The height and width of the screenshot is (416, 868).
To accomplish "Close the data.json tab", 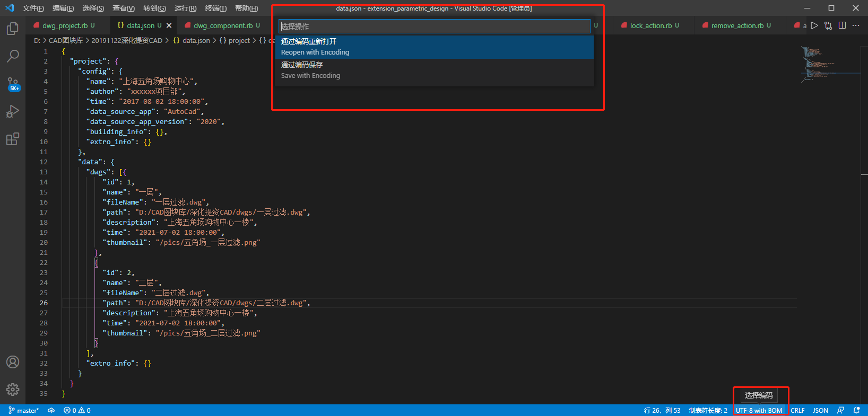I will coord(169,25).
